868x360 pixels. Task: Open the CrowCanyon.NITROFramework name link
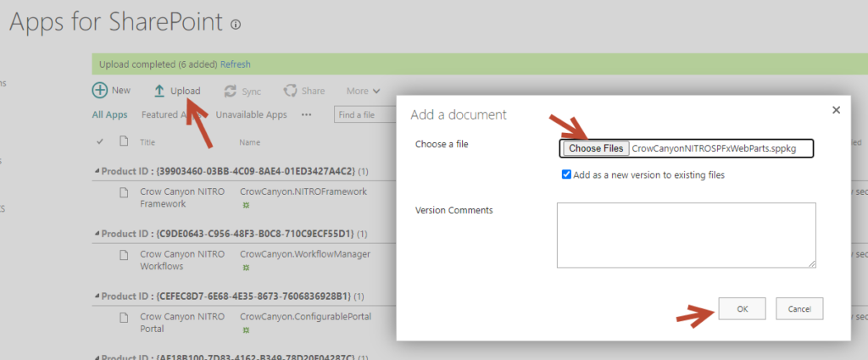click(303, 192)
